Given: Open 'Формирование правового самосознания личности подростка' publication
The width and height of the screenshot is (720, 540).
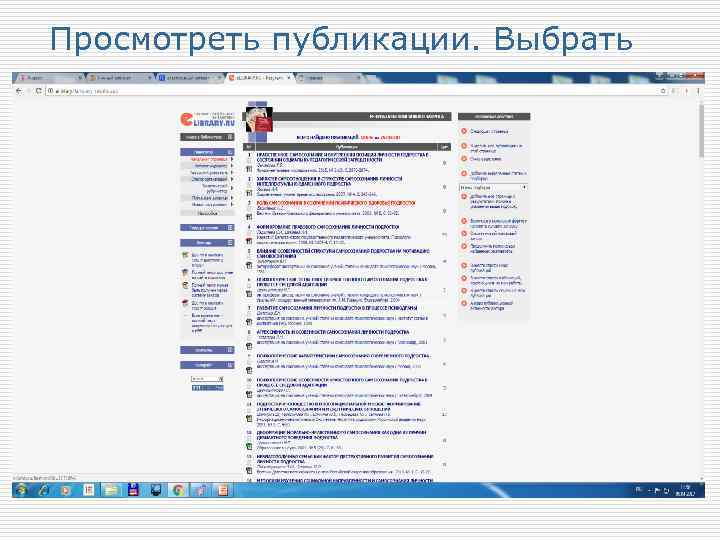Looking at the screenshot, I should point(328,227).
